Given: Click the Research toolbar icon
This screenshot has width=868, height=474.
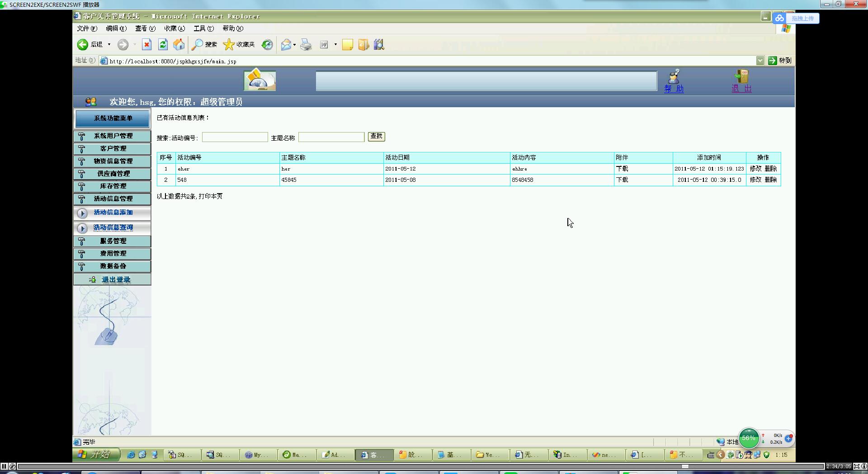Looking at the screenshot, I should 379,44.
